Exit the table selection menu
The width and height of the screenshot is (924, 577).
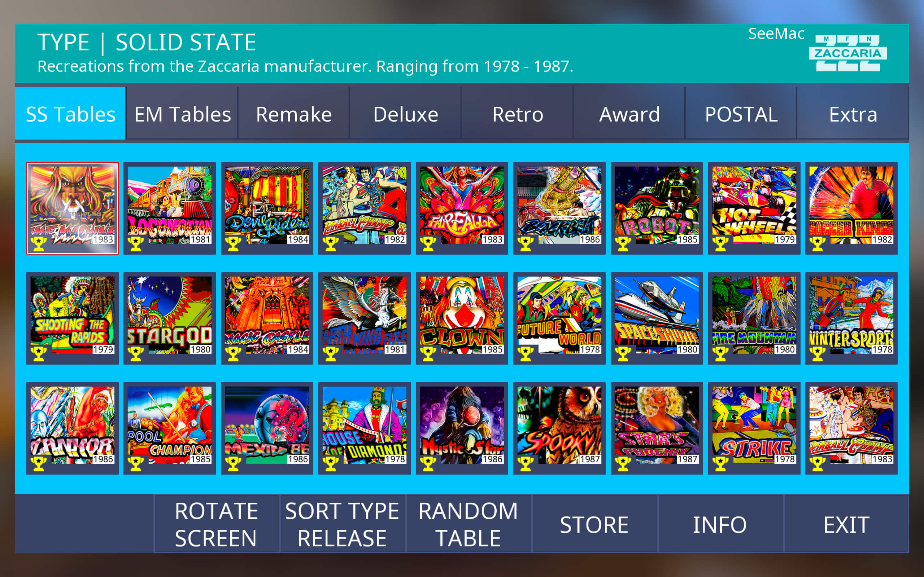coord(846,524)
